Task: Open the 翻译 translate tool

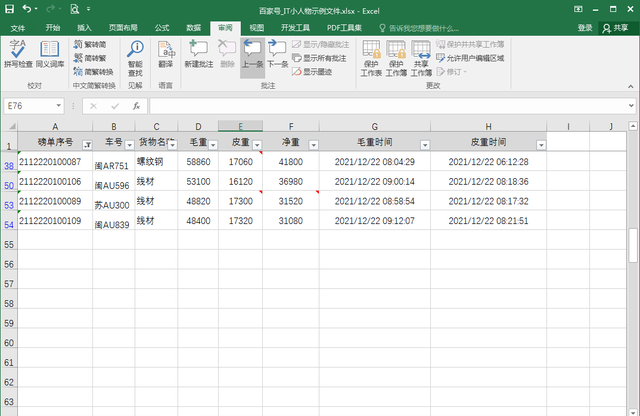Action: tap(165, 57)
